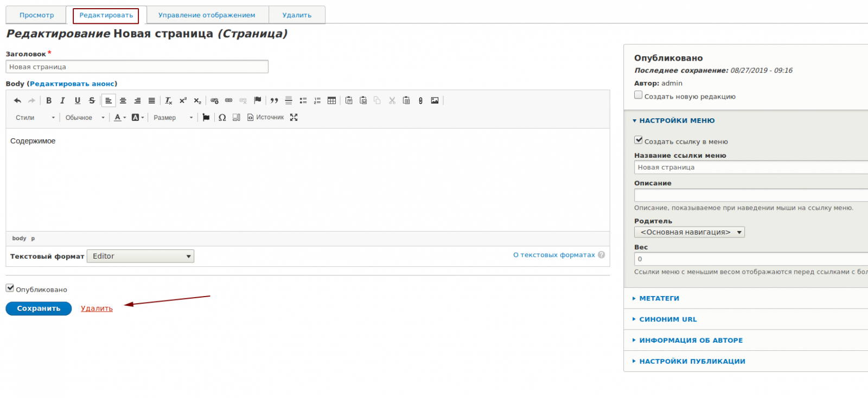The height and width of the screenshot is (398, 868).
Task: Open the Родитель parent menu dropdown
Action: [690, 232]
